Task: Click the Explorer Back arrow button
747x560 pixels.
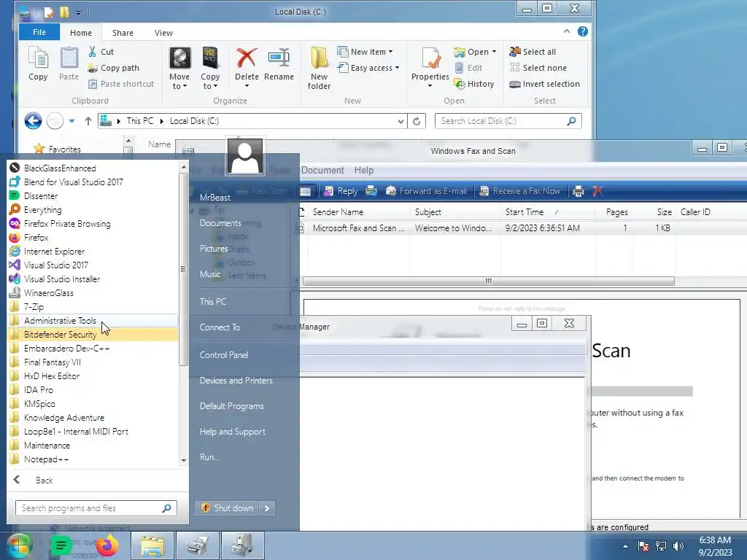Action: (x=34, y=121)
